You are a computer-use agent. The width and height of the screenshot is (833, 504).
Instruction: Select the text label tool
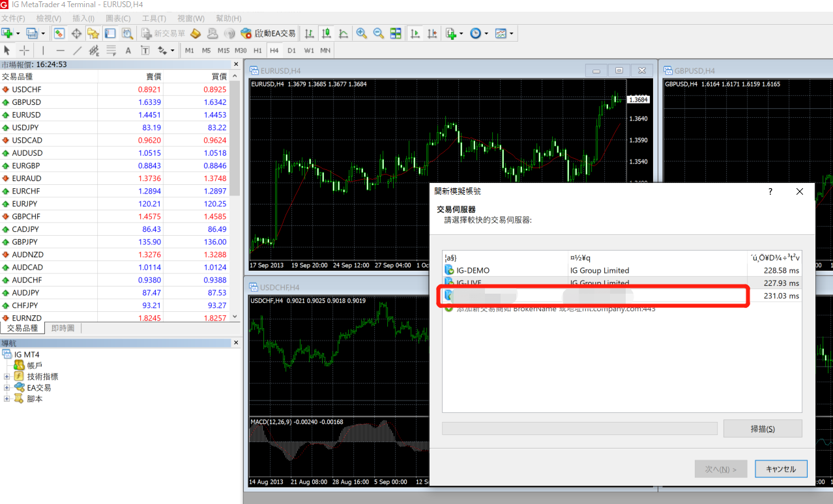coord(145,50)
